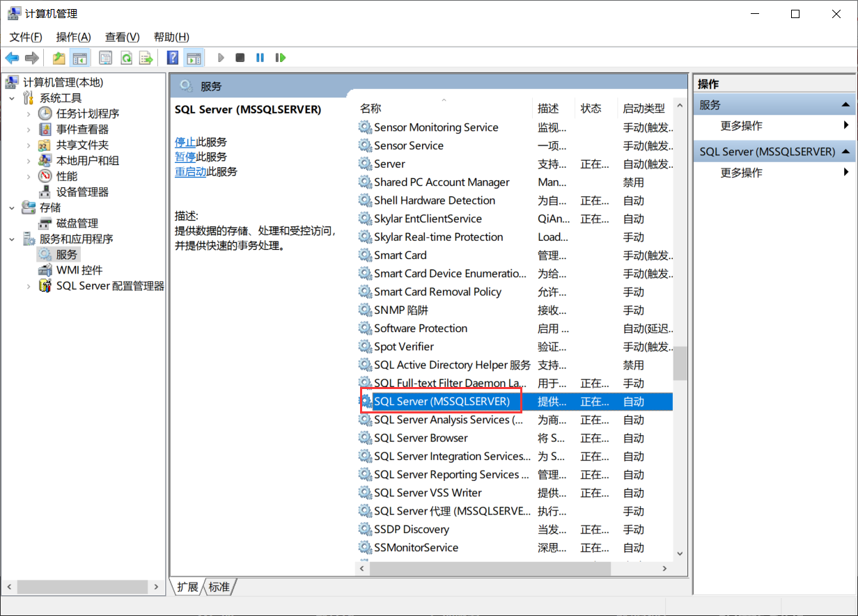Open the Properties toolbar icon
This screenshot has width=858, height=616.
click(x=106, y=58)
